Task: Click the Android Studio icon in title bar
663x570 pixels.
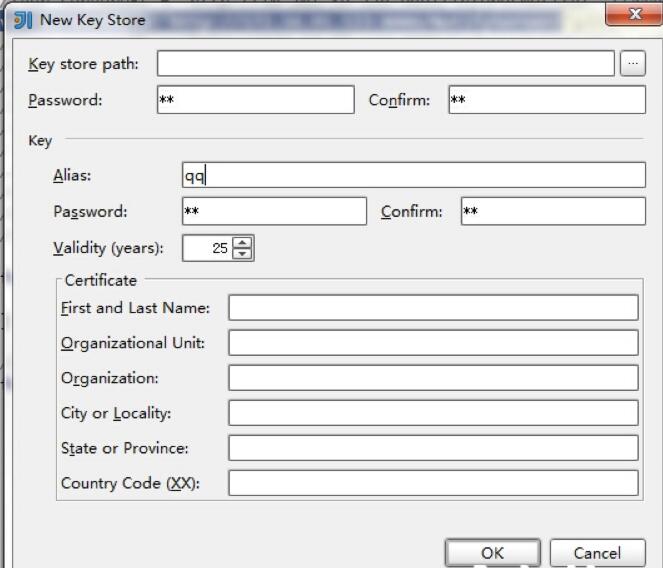Action: (23, 19)
